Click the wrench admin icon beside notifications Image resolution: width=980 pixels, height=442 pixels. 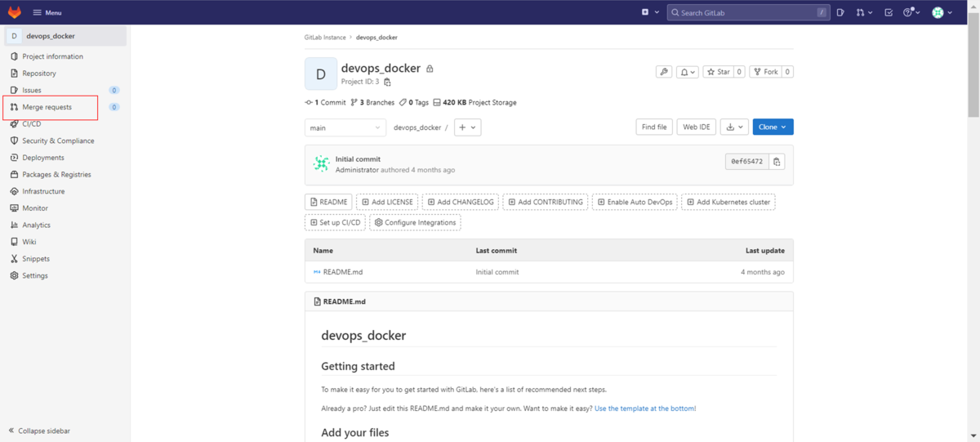(x=664, y=72)
